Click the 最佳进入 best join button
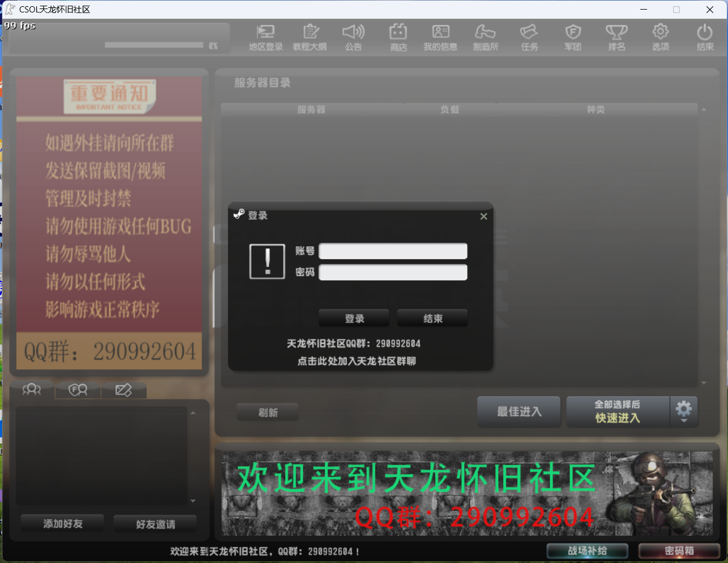 point(519,411)
